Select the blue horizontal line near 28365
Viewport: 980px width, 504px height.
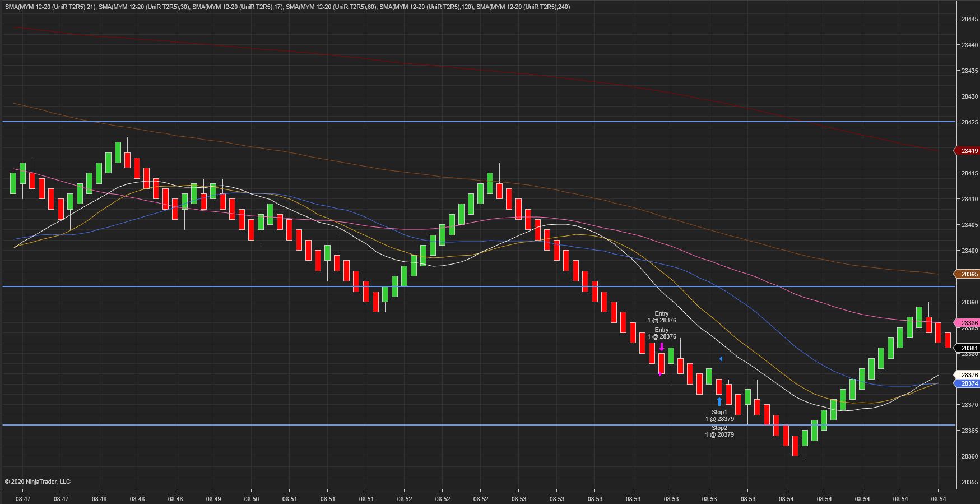479,425
